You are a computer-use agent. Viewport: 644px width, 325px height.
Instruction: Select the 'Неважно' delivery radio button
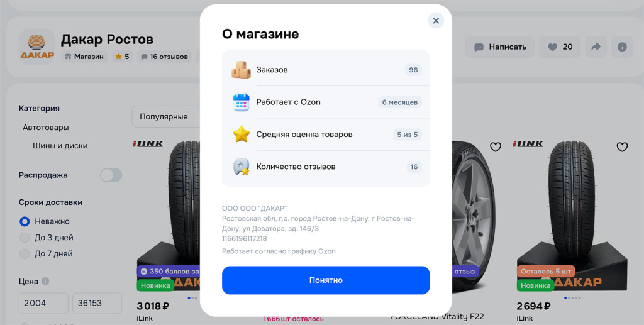pos(25,221)
